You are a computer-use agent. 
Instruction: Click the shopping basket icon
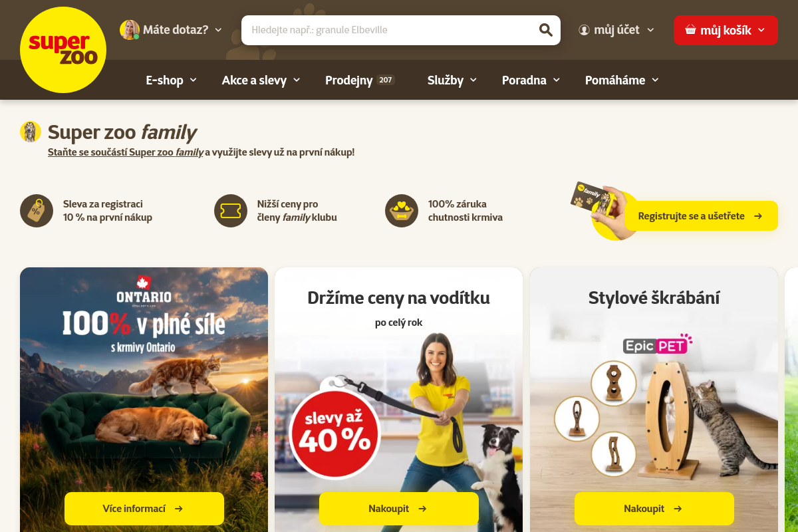(x=690, y=30)
